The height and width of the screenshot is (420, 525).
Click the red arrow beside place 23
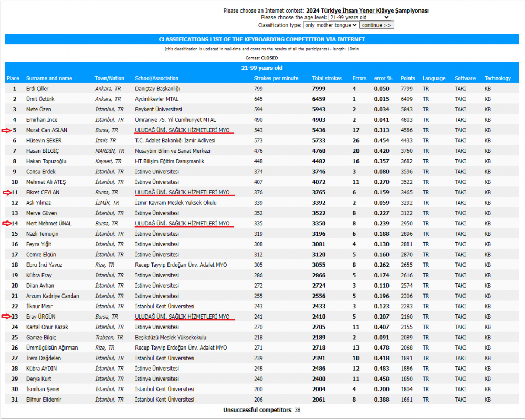(6, 317)
